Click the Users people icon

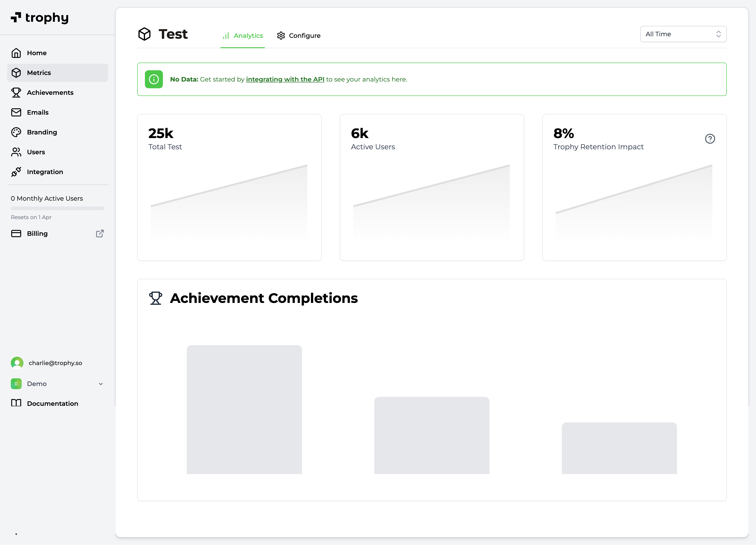16,152
